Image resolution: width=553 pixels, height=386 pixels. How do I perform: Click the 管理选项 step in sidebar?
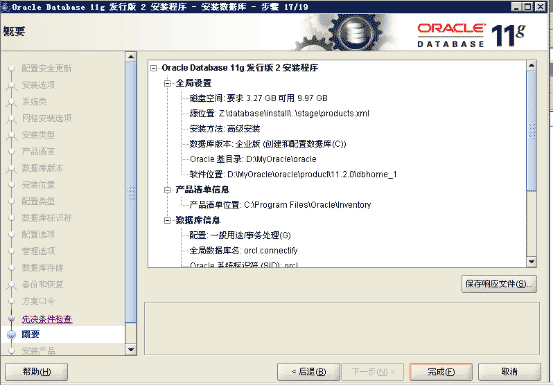point(38,251)
